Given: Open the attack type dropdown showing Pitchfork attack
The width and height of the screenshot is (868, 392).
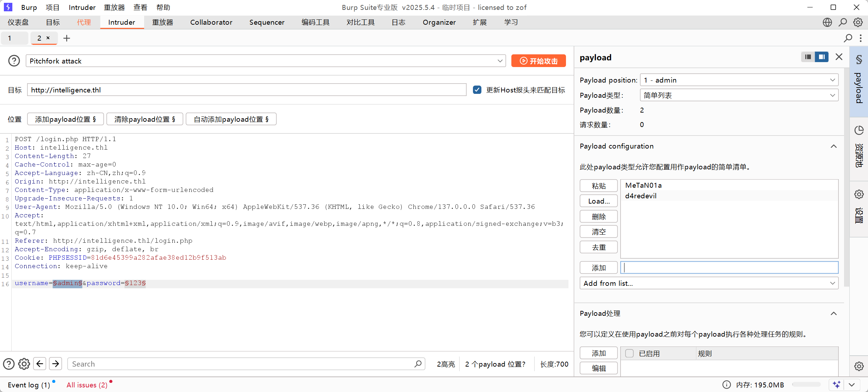Looking at the screenshot, I should tap(266, 61).
